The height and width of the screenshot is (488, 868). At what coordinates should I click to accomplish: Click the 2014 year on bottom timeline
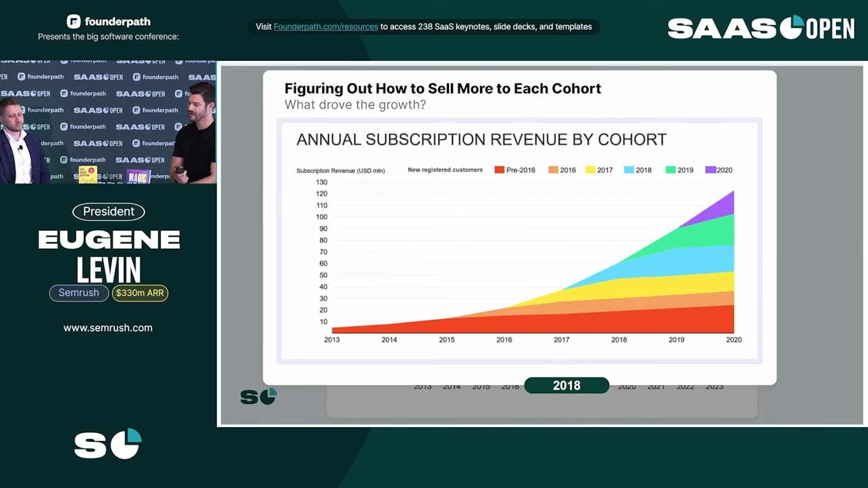[452, 386]
